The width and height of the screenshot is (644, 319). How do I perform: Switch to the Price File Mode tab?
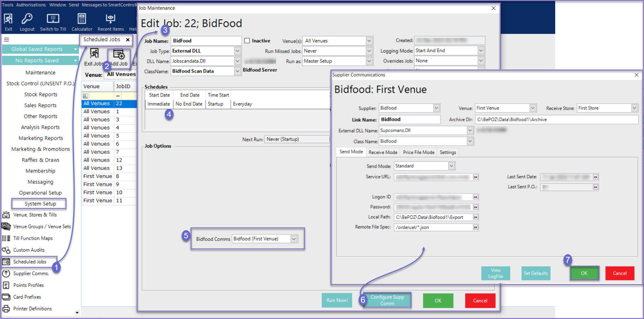[419, 152]
